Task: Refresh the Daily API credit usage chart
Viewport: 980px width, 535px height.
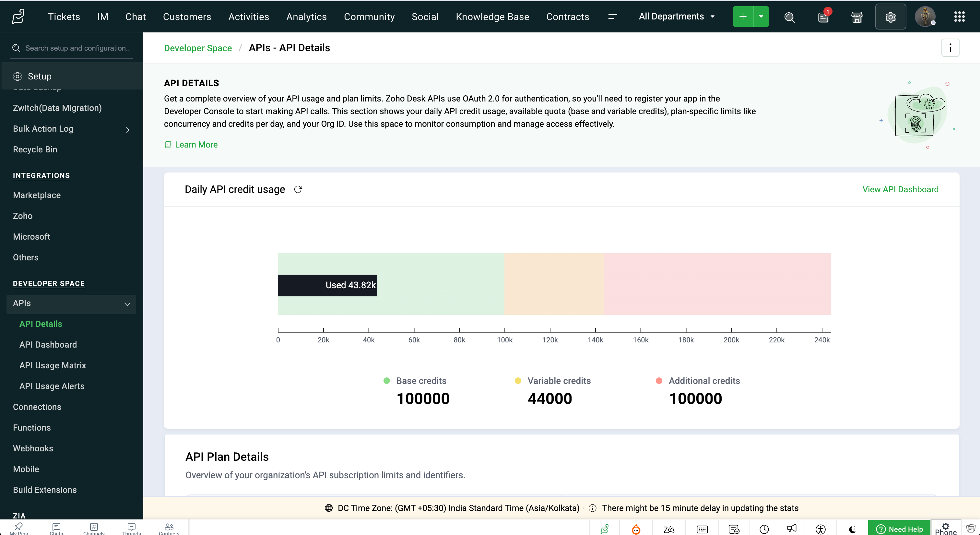Action: tap(298, 189)
